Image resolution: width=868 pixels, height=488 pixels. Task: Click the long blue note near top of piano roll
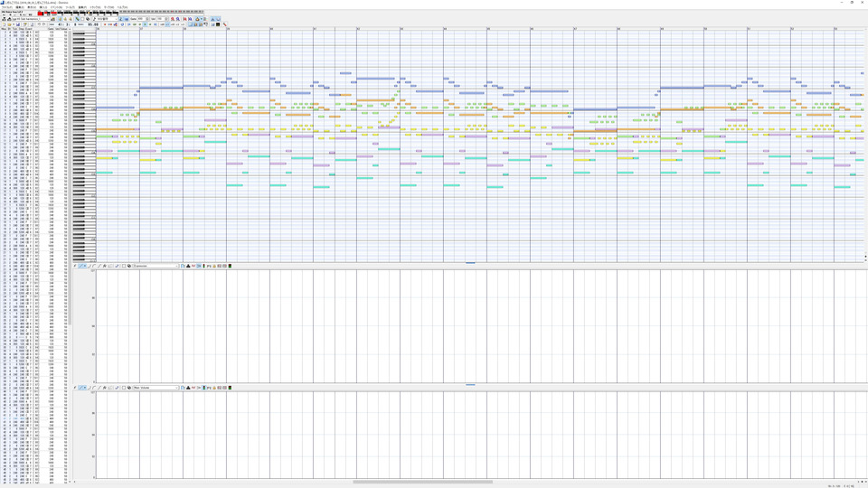pos(376,79)
